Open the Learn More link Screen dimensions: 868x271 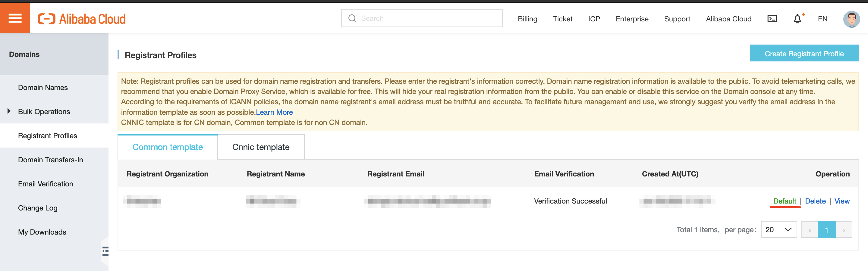[x=274, y=112]
